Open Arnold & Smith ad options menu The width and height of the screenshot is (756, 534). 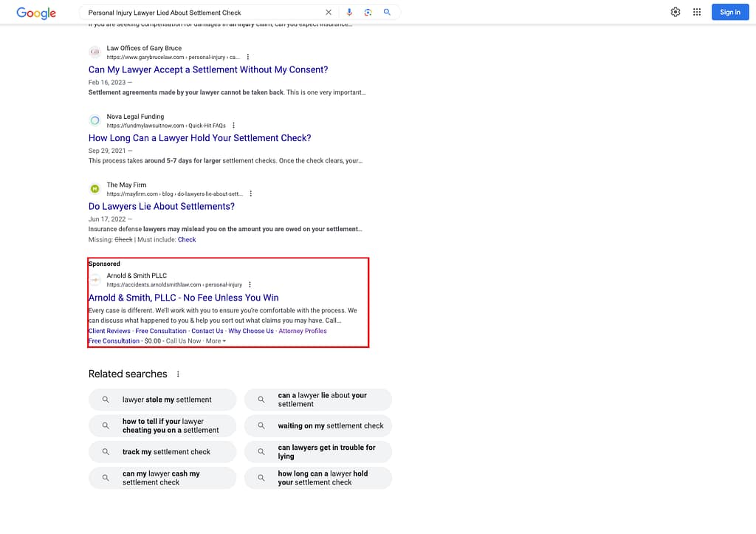coord(250,284)
